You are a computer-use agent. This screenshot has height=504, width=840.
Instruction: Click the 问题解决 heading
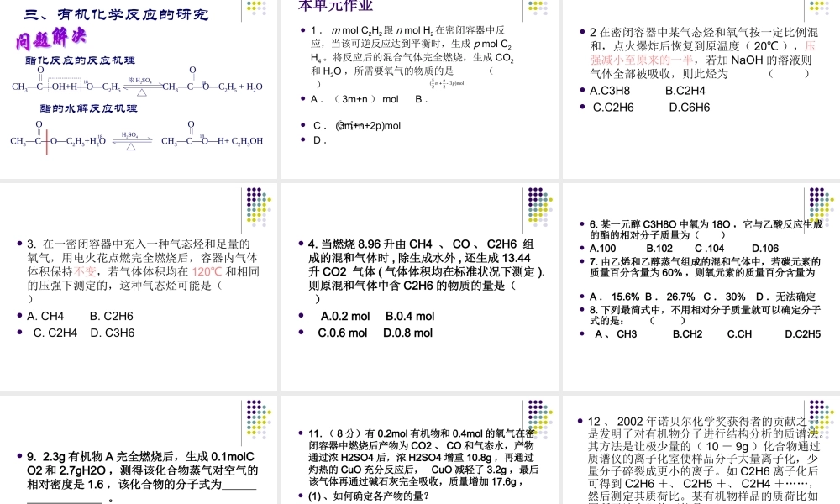coord(51,38)
